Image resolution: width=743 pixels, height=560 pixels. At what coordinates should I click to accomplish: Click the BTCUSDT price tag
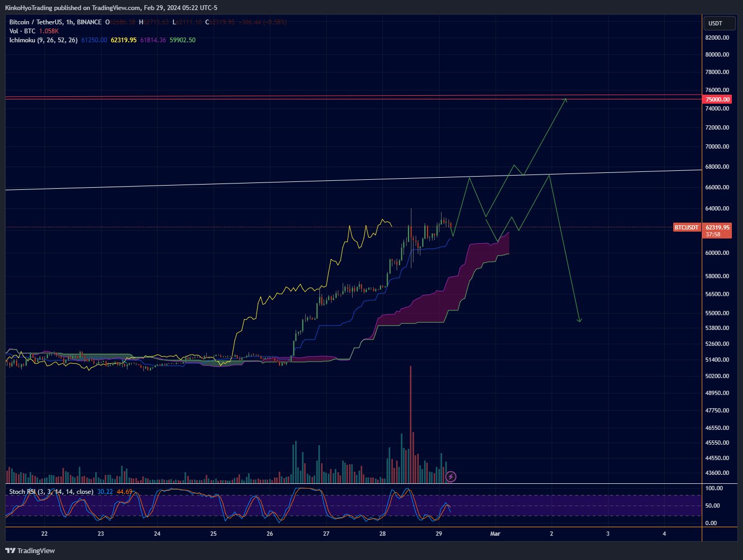tap(686, 227)
